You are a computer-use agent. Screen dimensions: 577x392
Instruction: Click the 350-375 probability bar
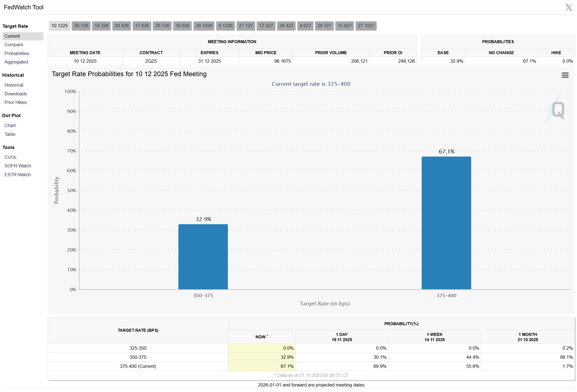(x=203, y=256)
